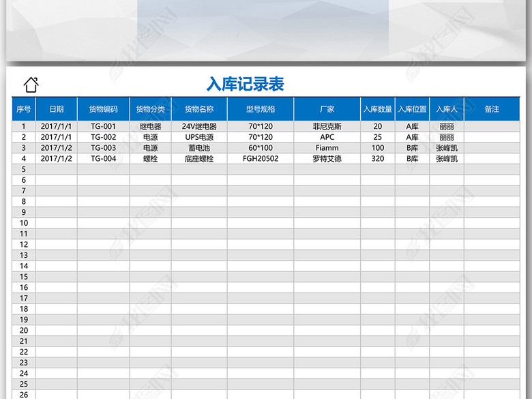Viewport: 532px width, 399px height.
Task: Click the 货物分类 column header
Action: [150, 109]
